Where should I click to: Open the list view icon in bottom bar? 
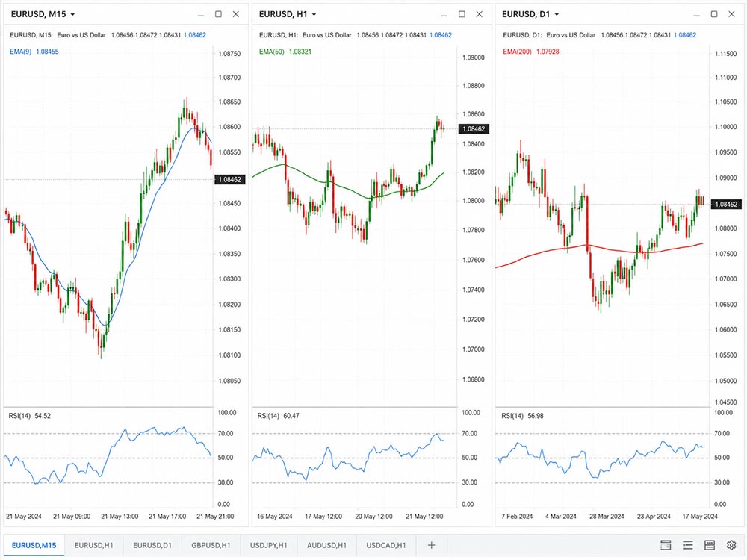click(x=687, y=545)
